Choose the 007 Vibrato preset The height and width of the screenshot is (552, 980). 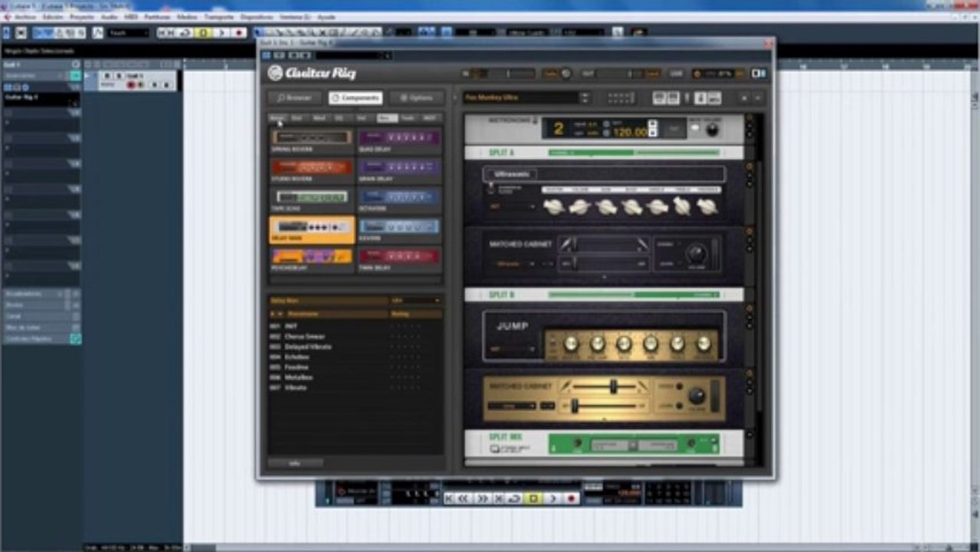[296, 387]
